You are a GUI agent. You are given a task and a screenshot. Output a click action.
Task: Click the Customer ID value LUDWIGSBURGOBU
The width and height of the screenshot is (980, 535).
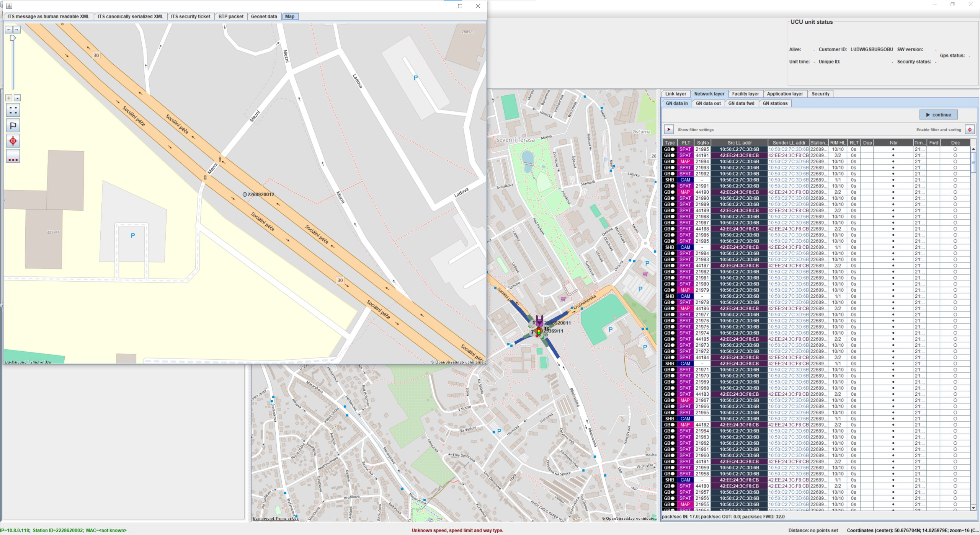point(872,49)
